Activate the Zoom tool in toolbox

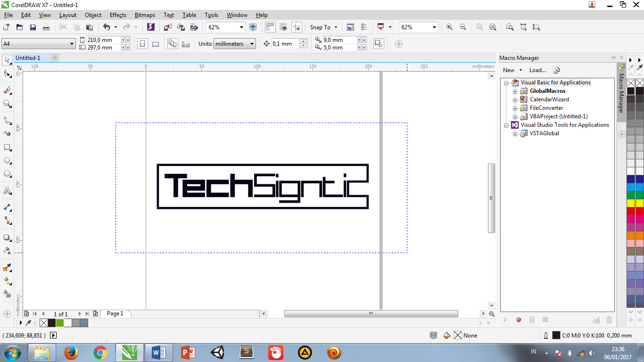tap(7, 104)
